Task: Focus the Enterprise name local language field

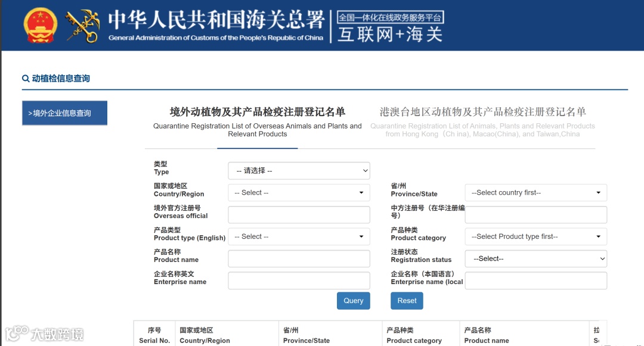Action: pyautogui.click(x=535, y=281)
